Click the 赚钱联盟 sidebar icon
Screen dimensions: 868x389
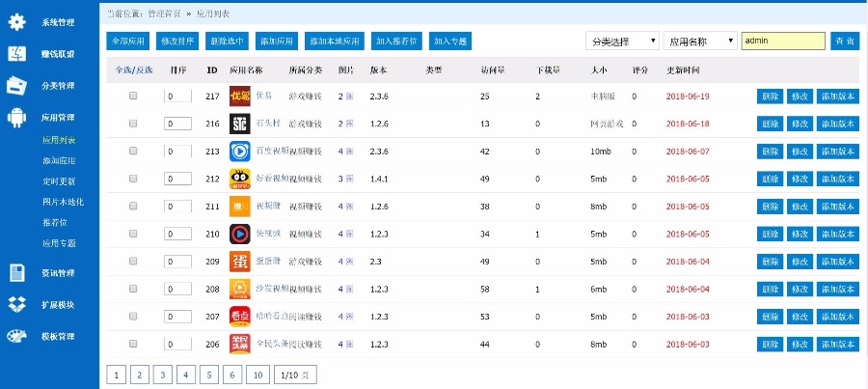coord(17,54)
